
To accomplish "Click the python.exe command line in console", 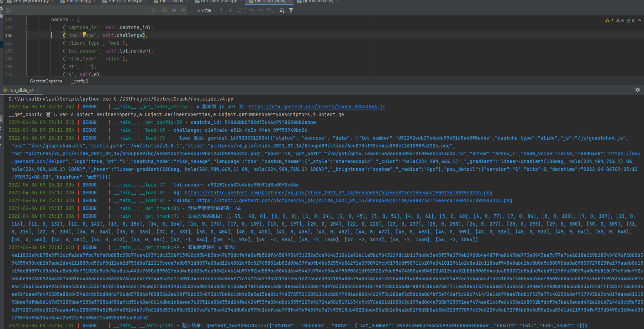I will pos(121,99).
